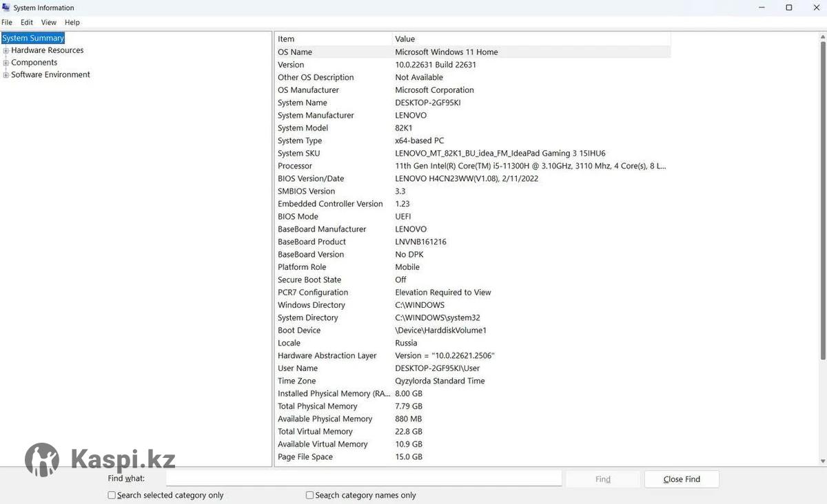The width and height of the screenshot is (827, 504).
Task: Select the System Type row
Action: point(473,140)
